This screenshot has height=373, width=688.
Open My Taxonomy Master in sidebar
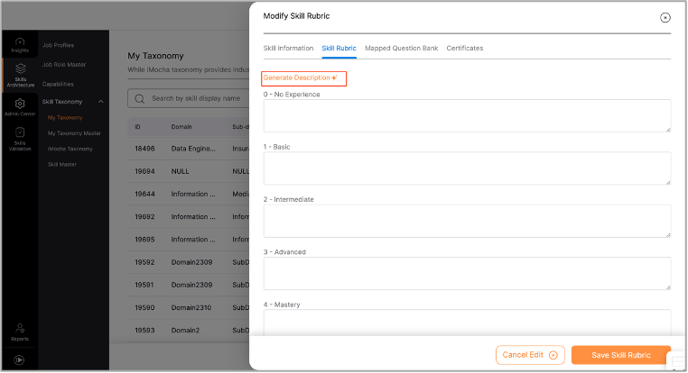click(74, 133)
